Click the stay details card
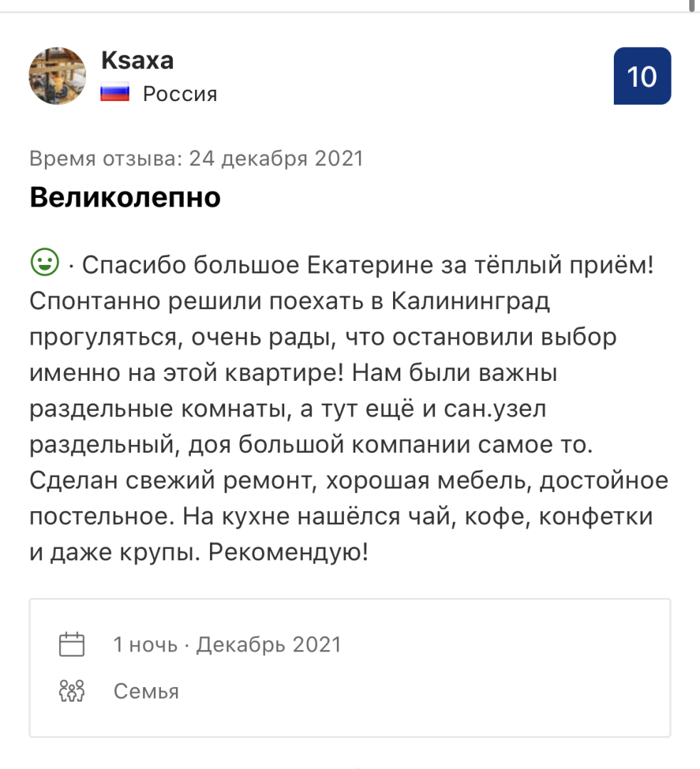The image size is (700, 769). pos(349,666)
